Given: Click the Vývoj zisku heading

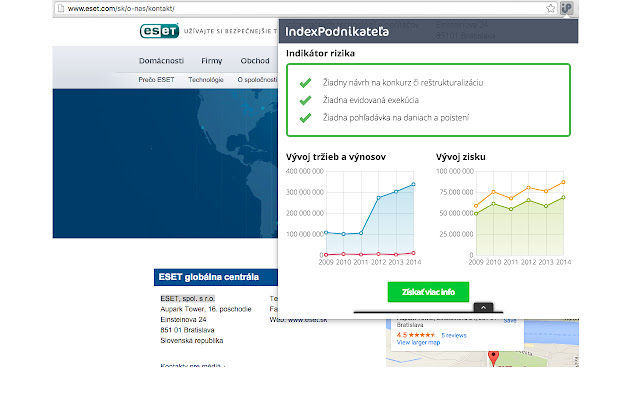Looking at the screenshot, I should coord(461,157).
